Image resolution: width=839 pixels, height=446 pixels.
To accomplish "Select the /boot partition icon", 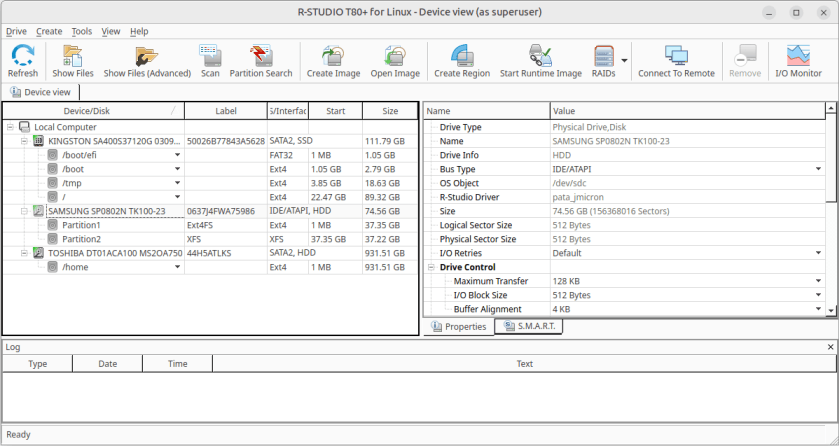I will 52,169.
